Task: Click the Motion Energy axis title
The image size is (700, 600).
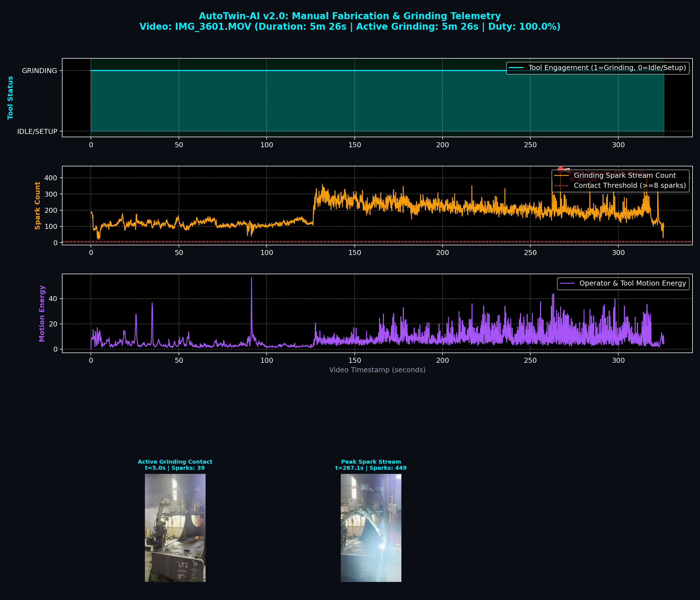Action: (42, 314)
